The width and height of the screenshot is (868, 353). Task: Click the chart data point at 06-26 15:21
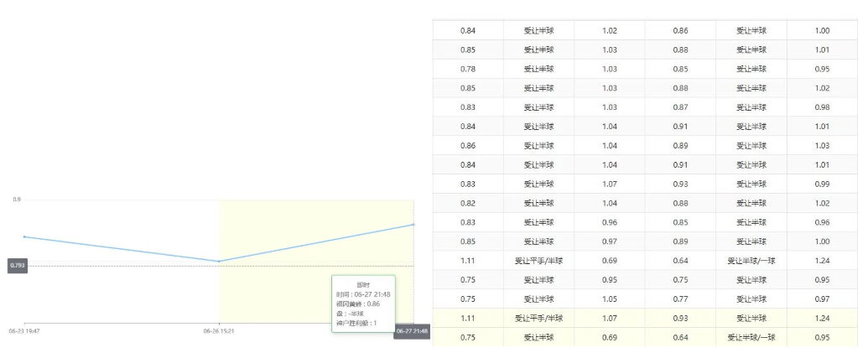tap(219, 262)
